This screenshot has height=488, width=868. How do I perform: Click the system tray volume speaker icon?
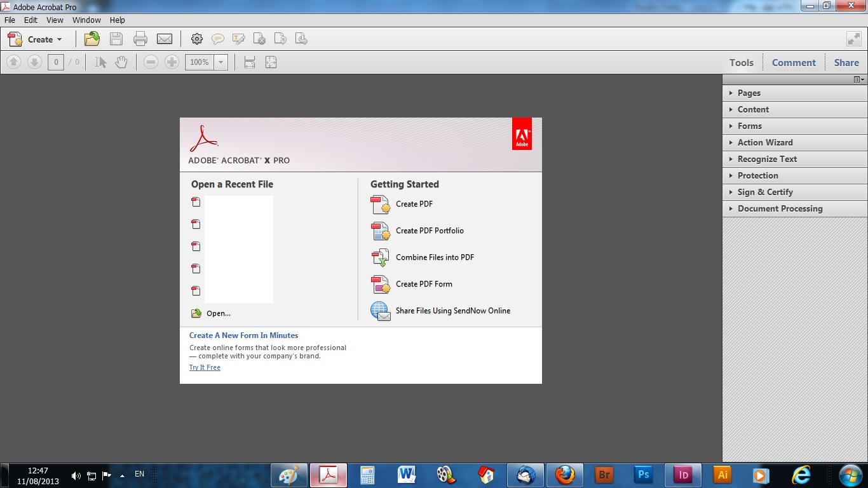[76, 475]
